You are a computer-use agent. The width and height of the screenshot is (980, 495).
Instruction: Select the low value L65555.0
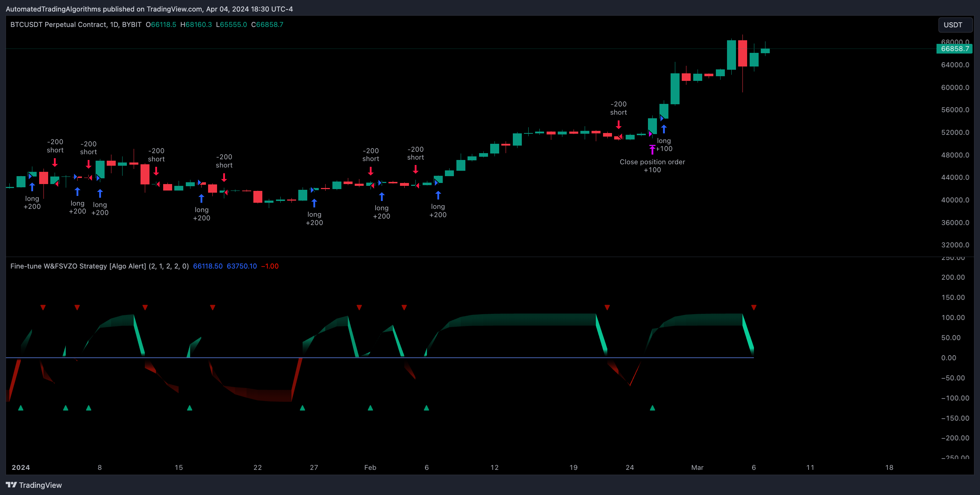point(231,25)
